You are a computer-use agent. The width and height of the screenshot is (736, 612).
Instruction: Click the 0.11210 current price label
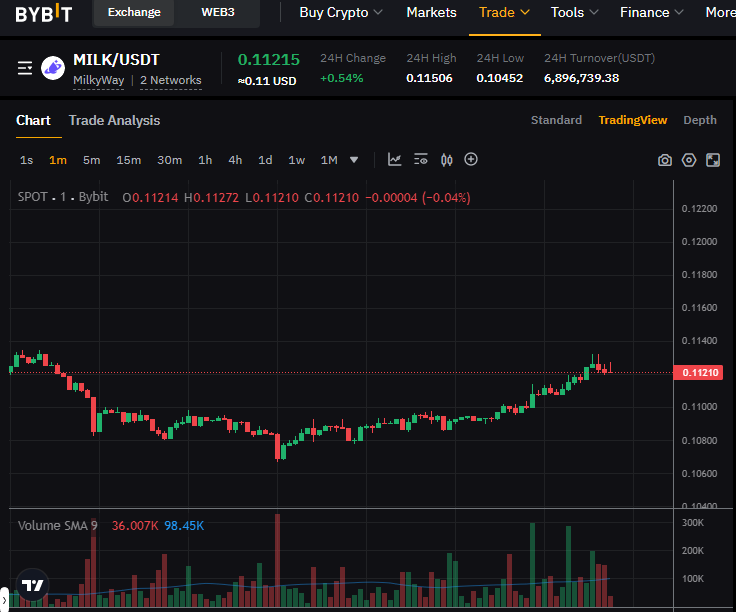point(698,373)
